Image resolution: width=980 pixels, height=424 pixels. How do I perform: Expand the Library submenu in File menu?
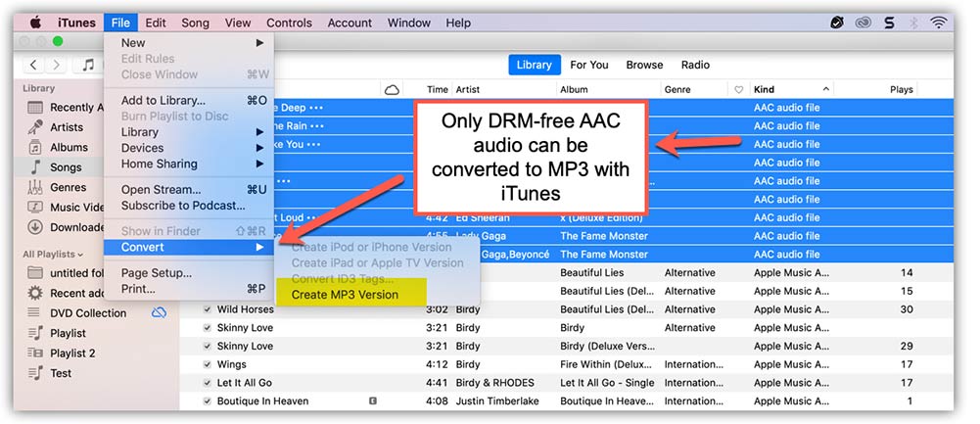[189, 132]
